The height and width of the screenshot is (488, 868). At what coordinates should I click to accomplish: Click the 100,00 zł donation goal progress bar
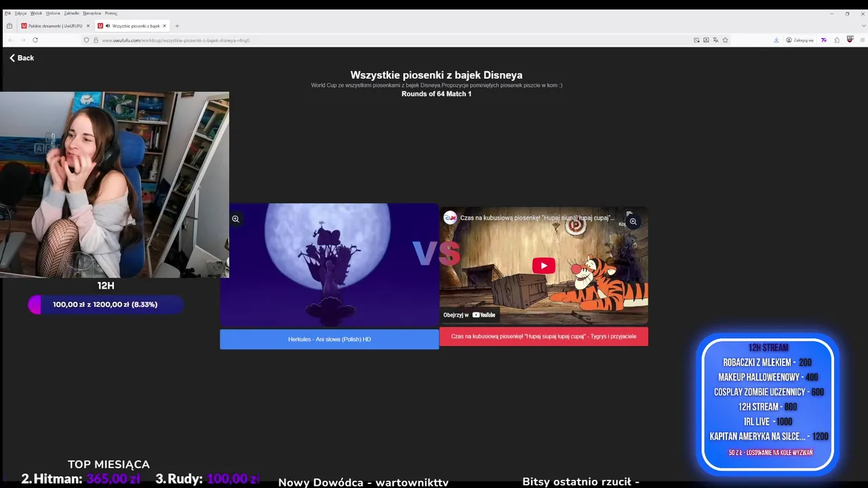pos(105,305)
